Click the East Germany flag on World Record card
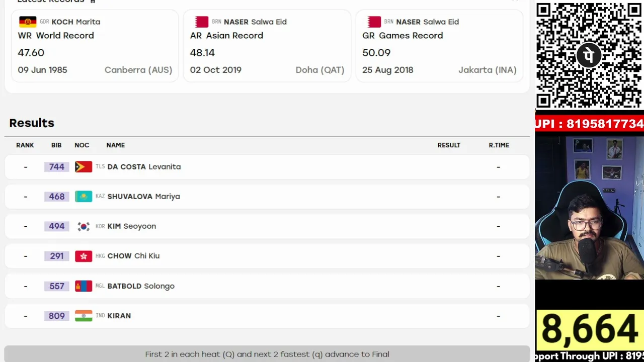The width and height of the screenshot is (644, 362). click(x=28, y=22)
